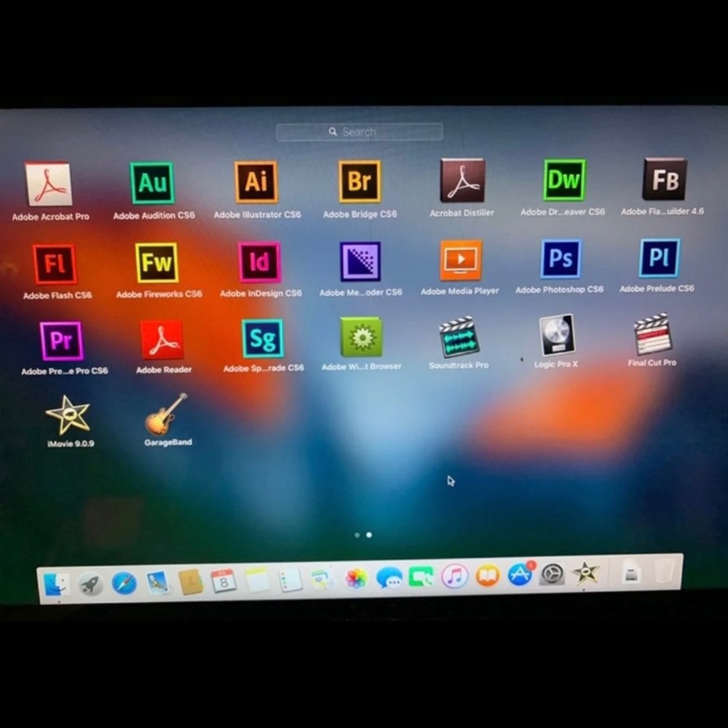
Task: Open Contacts book in the Dock
Action: (x=191, y=581)
